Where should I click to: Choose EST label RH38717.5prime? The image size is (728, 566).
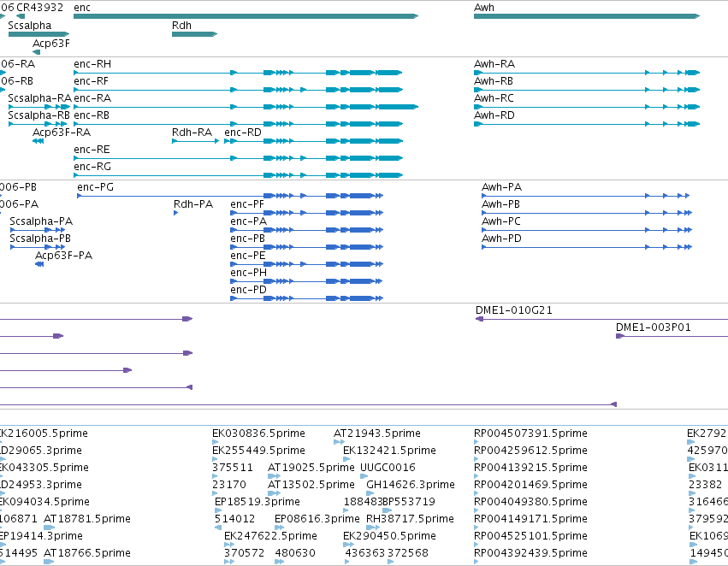pos(410,519)
